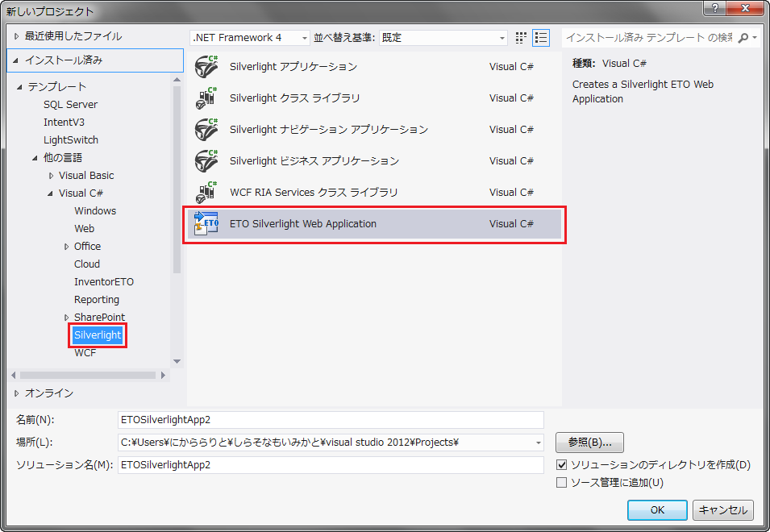Click the tree scroll right arrow
The width and height of the screenshot is (770, 532).
pos(163,376)
